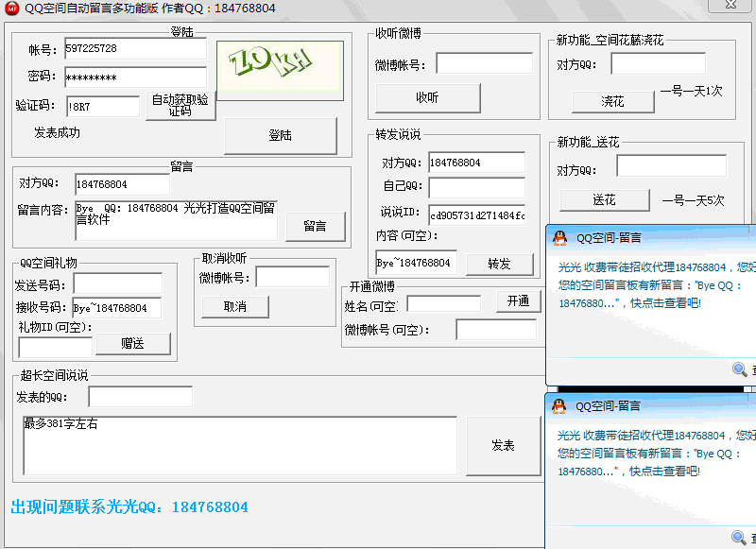Click the 转发 button

(x=500, y=264)
